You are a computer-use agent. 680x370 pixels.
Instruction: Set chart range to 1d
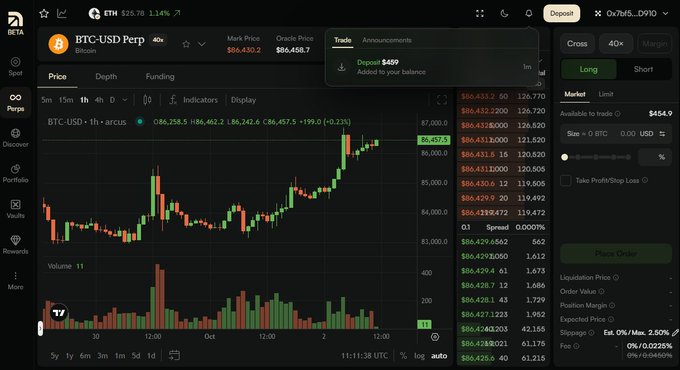[151, 356]
